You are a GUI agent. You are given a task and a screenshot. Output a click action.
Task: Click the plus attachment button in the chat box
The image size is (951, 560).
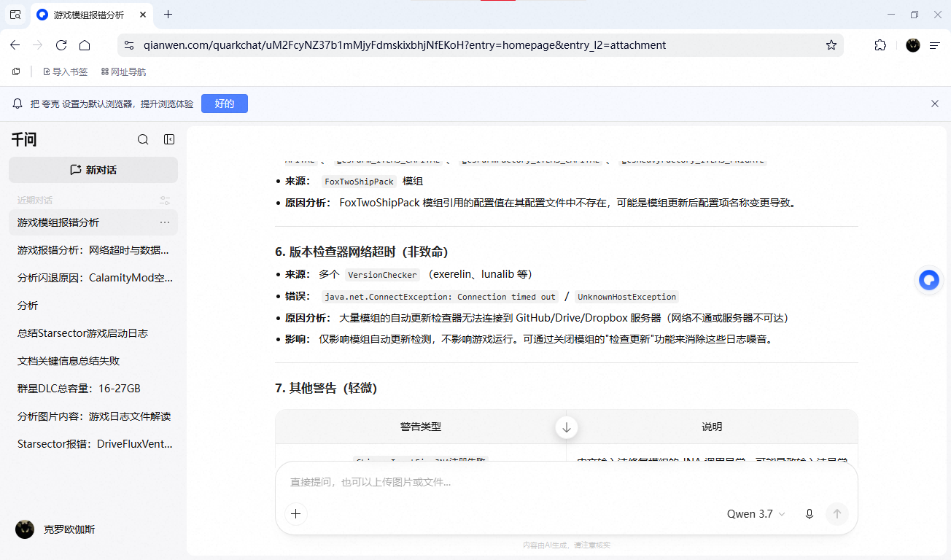[295, 514]
